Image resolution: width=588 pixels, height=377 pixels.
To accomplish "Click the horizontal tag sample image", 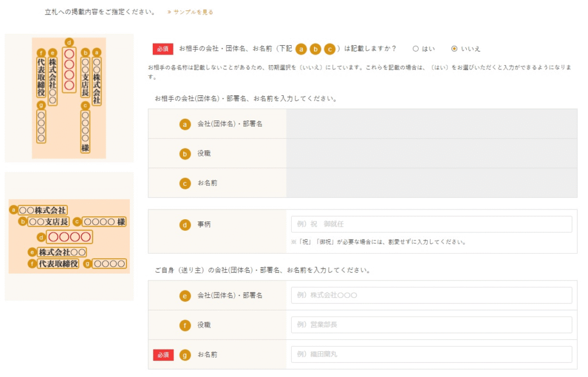I will pyautogui.click(x=69, y=236).
